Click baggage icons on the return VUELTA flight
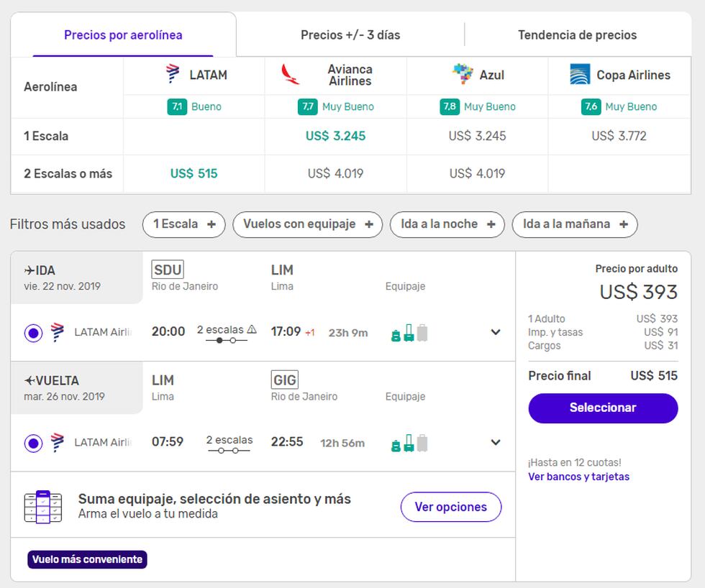705x588 pixels. click(409, 443)
